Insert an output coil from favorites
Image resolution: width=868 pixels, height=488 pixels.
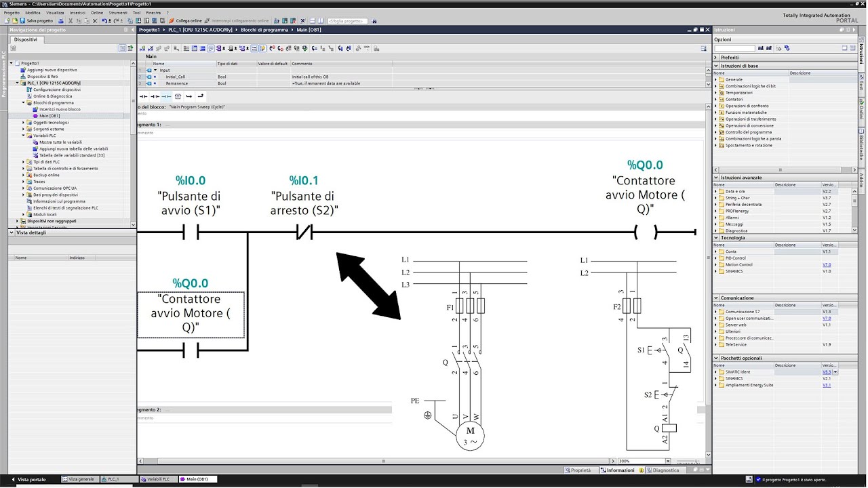[166, 96]
